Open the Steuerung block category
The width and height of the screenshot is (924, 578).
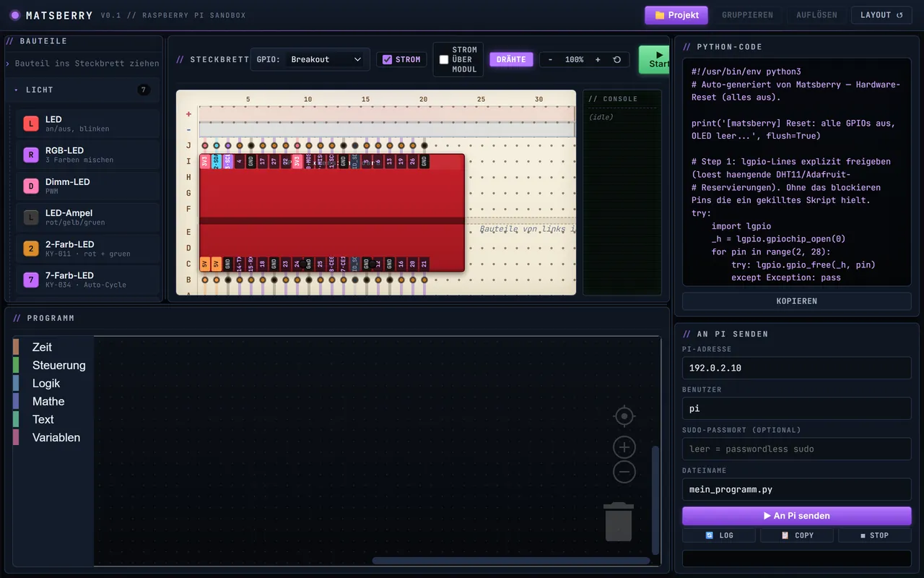point(53,366)
